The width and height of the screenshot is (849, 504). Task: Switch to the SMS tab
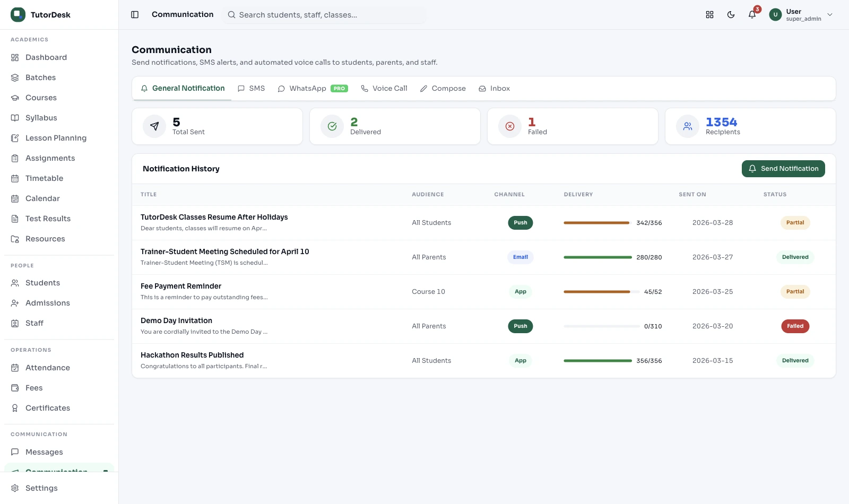point(251,89)
